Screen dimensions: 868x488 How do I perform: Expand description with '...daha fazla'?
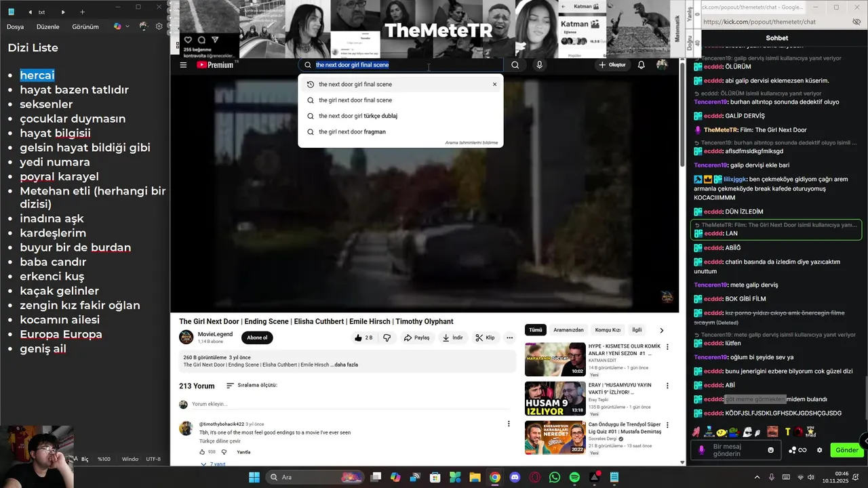tap(346, 365)
